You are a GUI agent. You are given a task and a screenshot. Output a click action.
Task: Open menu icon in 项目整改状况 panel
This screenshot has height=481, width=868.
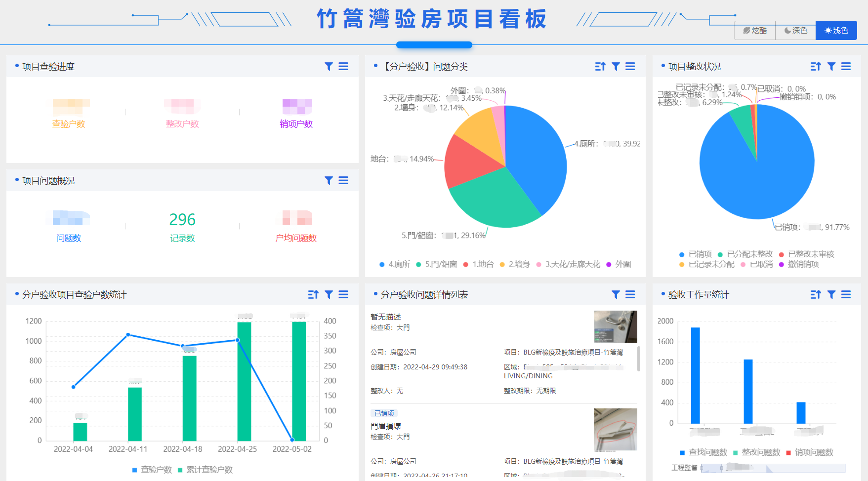coord(846,67)
